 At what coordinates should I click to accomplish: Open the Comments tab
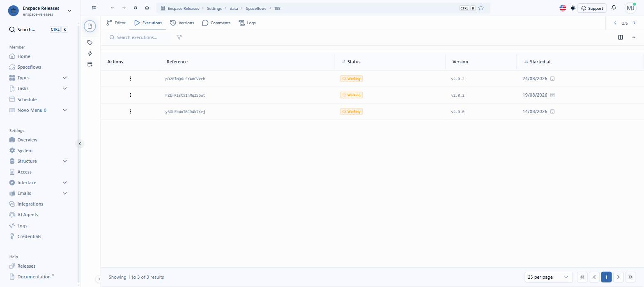[216, 23]
